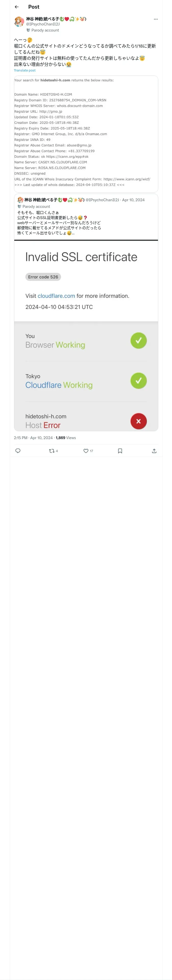Open the @IPsychoChanIl2J handle link
The height and width of the screenshot is (980, 172).
pos(43,24)
